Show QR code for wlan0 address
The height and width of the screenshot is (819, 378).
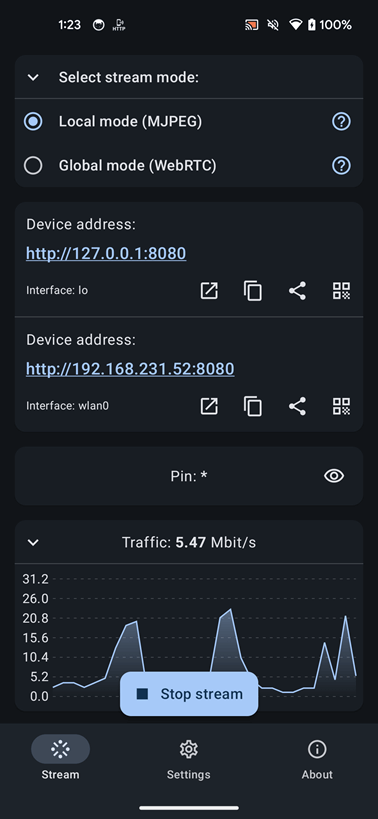pyautogui.click(x=341, y=406)
